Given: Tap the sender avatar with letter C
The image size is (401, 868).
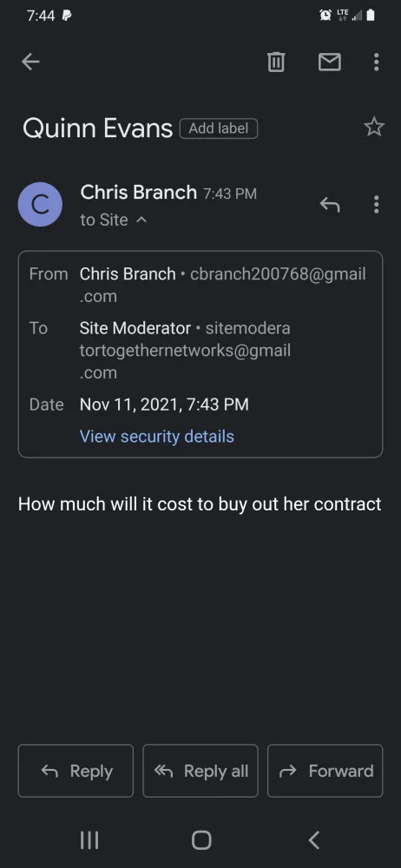Looking at the screenshot, I should coord(40,204).
